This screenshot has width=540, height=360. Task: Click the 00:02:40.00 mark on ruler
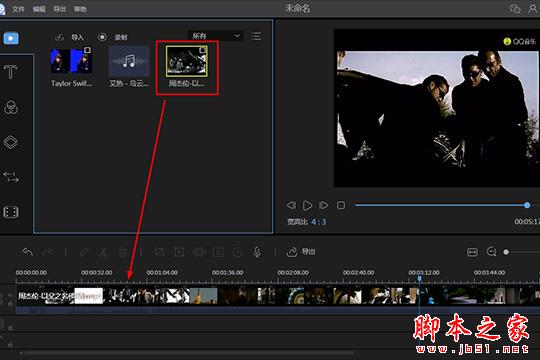click(x=359, y=272)
